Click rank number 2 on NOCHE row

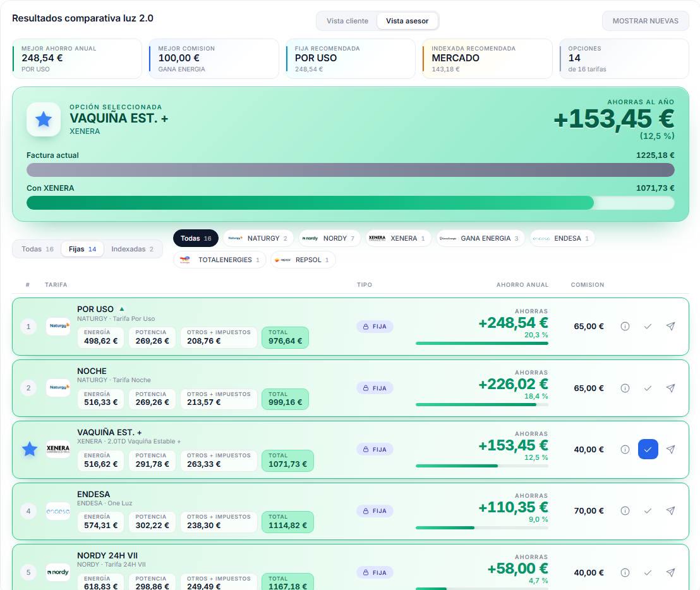(x=28, y=388)
